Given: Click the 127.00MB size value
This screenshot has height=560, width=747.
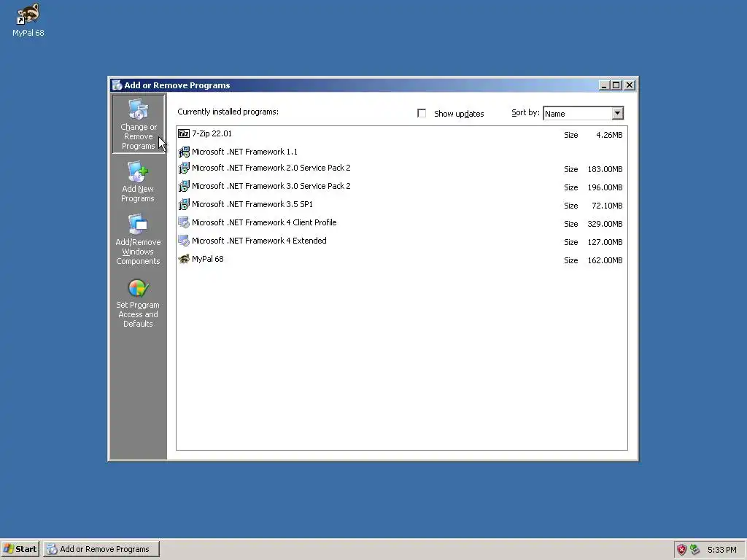Looking at the screenshot, I should pyautogui.click(x=605, y=242).
